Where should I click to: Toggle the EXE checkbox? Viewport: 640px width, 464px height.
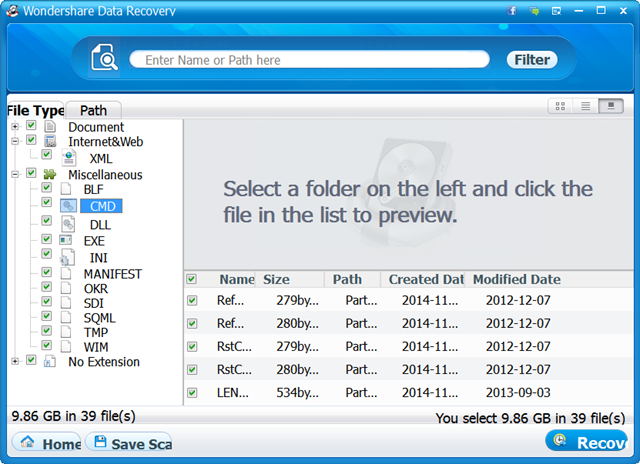point(47,239)
